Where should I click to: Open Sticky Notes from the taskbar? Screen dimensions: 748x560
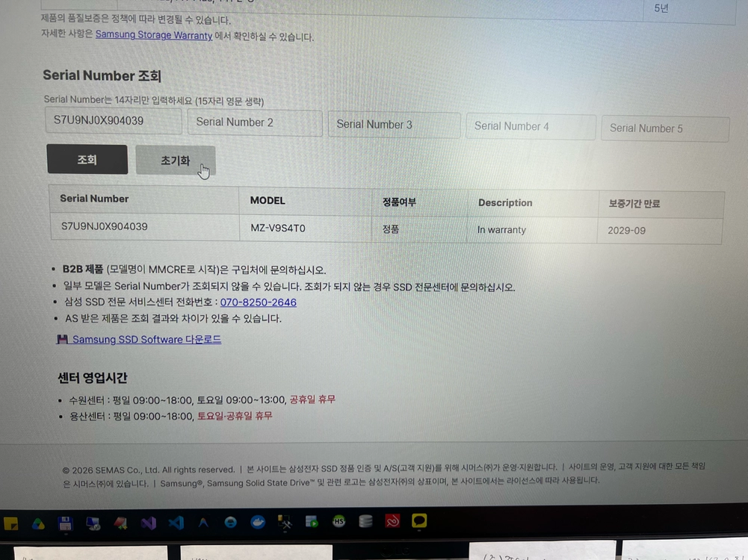click(x=11, y=523)
